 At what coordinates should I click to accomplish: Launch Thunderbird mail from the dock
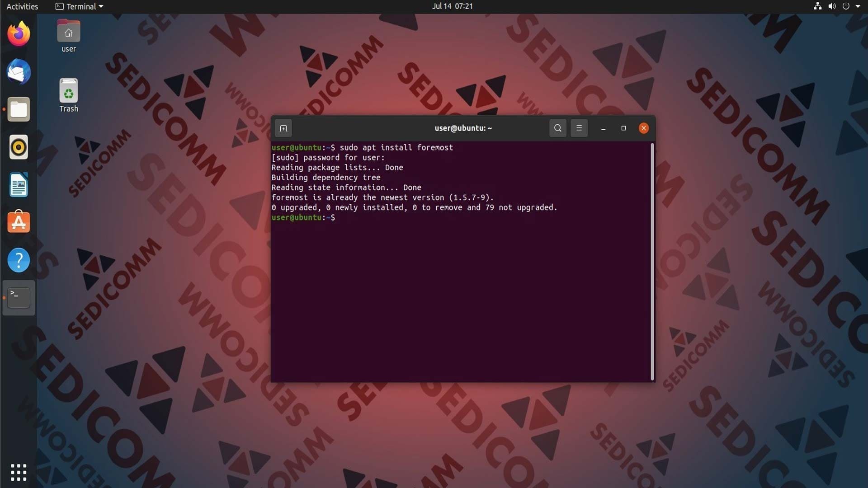(19, 72)
